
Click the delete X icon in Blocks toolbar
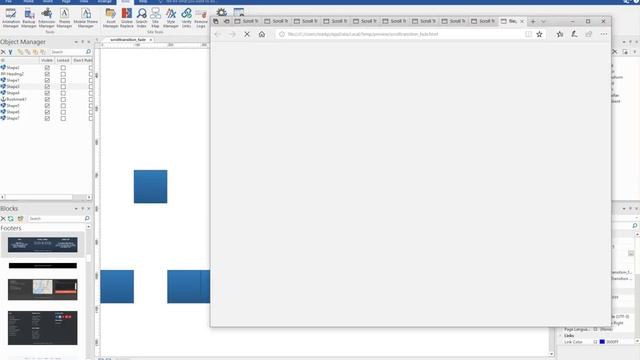[x=3, y=219]
